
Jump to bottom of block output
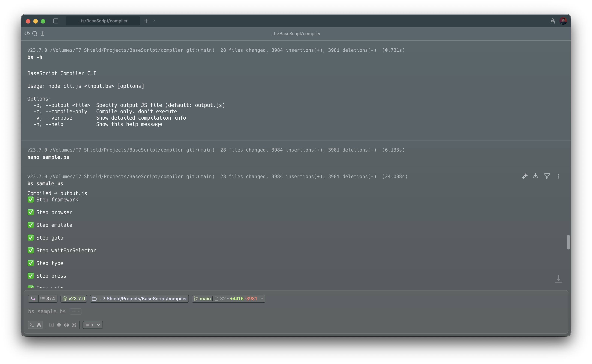[559, 279]
